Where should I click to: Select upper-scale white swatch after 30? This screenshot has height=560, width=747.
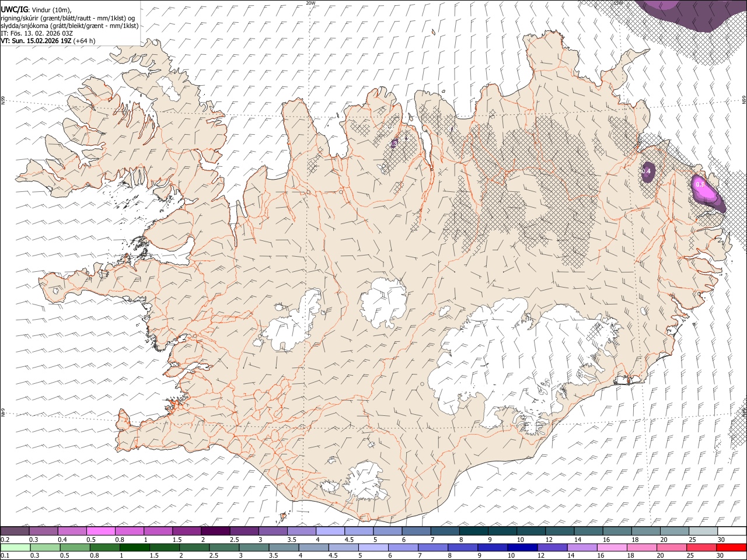pos(732,531)
